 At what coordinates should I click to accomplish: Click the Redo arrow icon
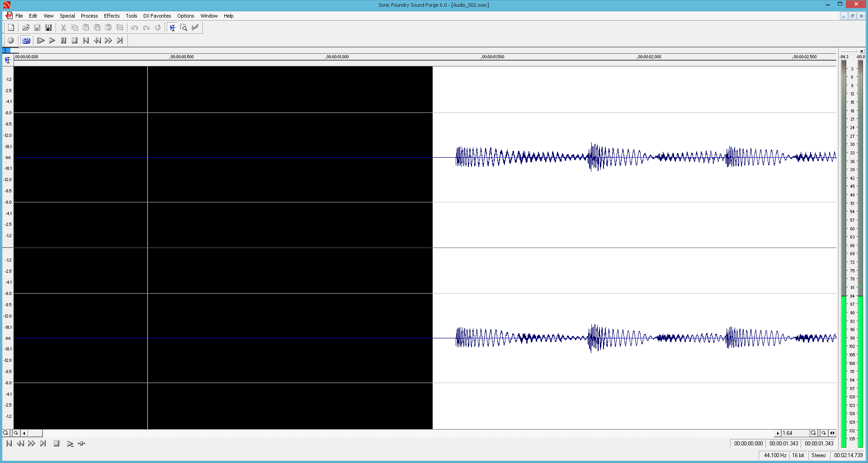[146, 28]
